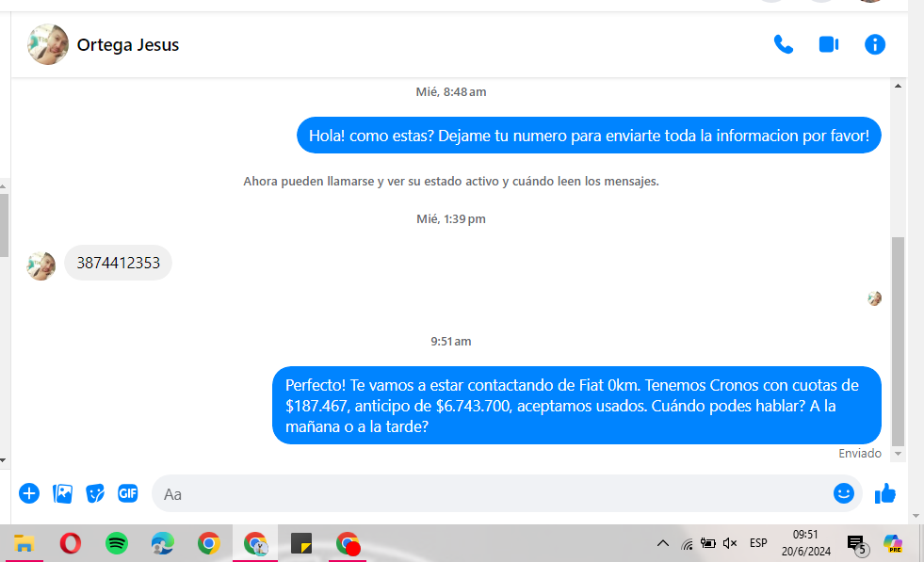
Task: Open Sticky Notes from taskbar
Action: [x=301, y=543]
